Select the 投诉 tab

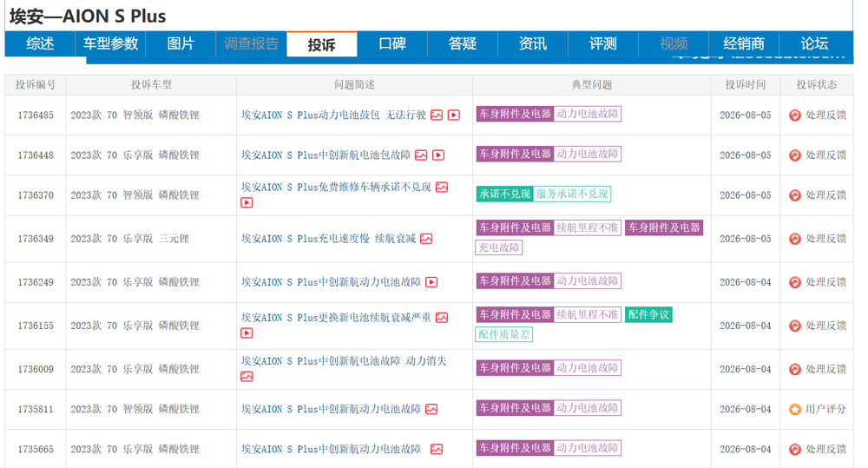point(322,44)
